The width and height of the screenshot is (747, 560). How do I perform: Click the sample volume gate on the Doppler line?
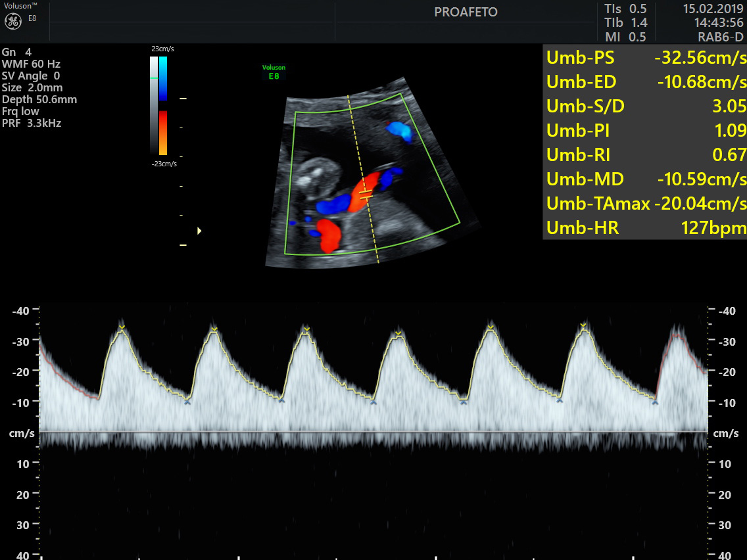coord(366,194)
